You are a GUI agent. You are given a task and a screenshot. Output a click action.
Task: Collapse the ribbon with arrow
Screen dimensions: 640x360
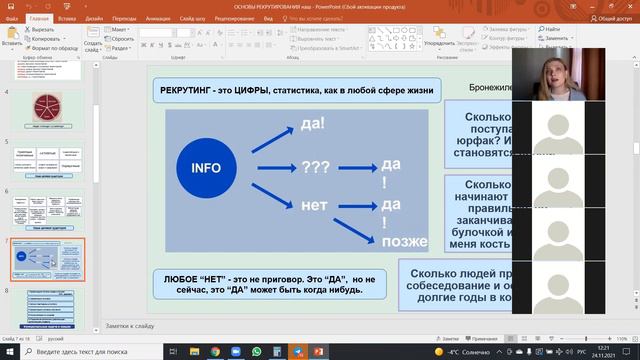[x=634, y=58]
